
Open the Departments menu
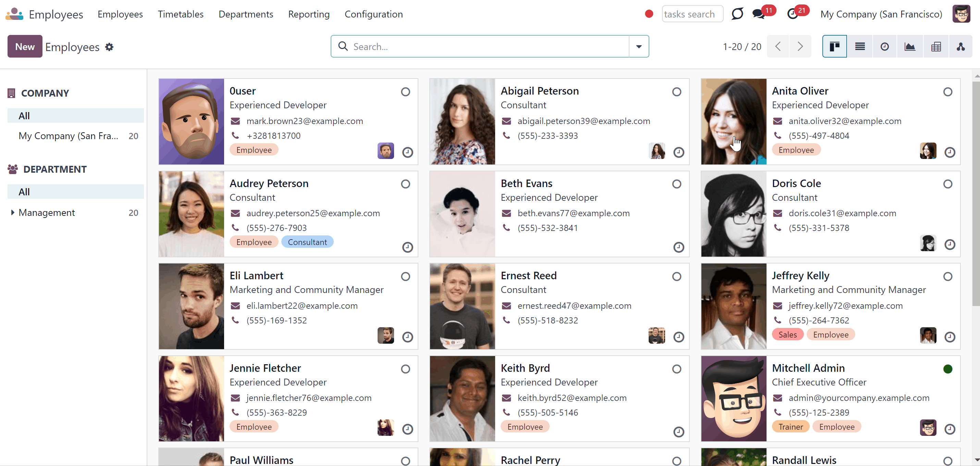(246, 14)
